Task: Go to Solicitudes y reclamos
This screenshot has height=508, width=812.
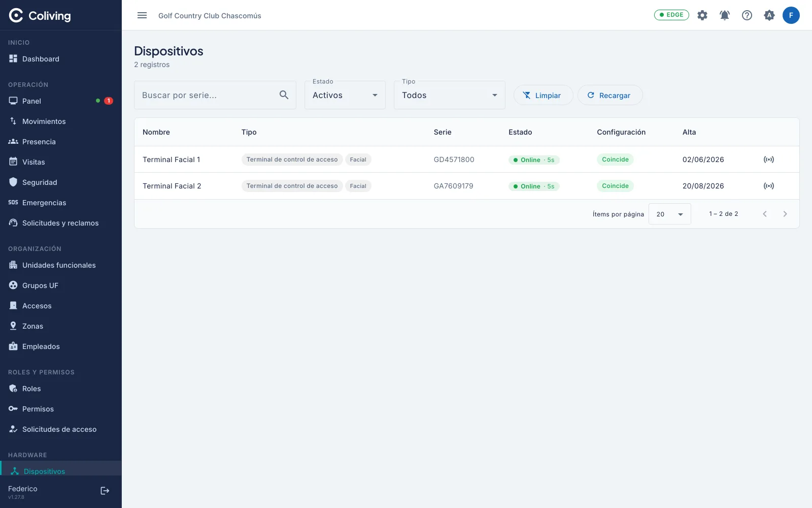Action: click(x=61, y=223)
